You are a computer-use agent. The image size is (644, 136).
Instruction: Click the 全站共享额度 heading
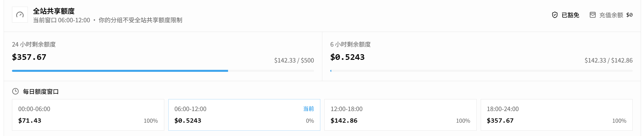54,11
